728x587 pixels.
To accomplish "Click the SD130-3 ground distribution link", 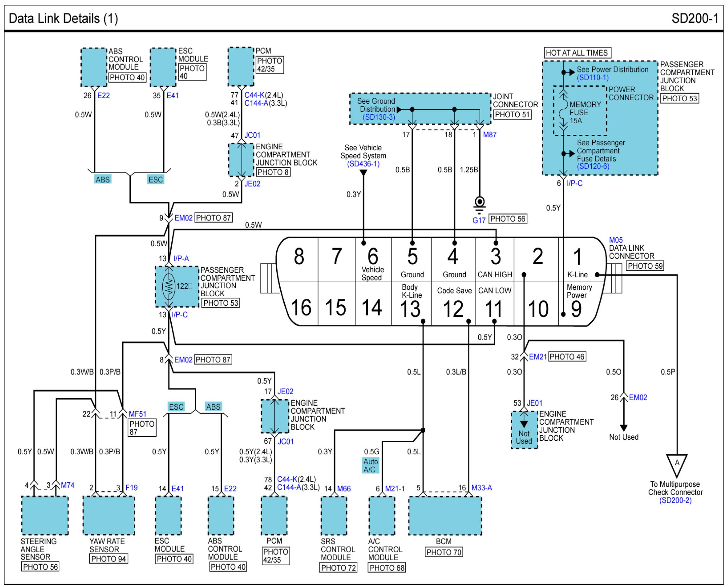I will coord(378,117).
